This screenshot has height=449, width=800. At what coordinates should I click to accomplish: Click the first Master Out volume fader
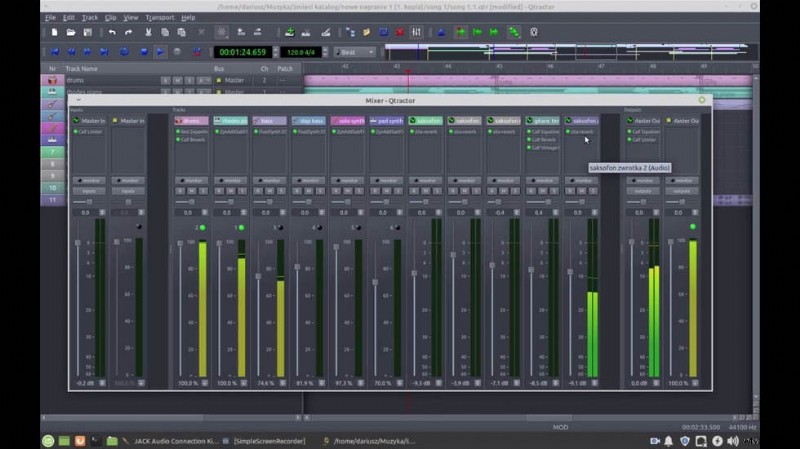point(632,242)
